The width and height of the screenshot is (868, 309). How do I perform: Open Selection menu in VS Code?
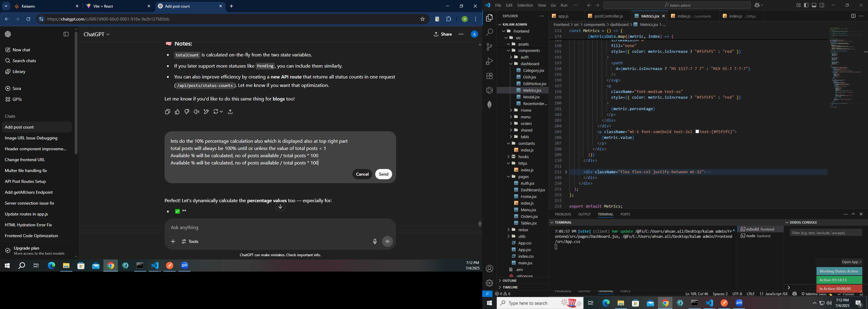(x=525, y=5)
